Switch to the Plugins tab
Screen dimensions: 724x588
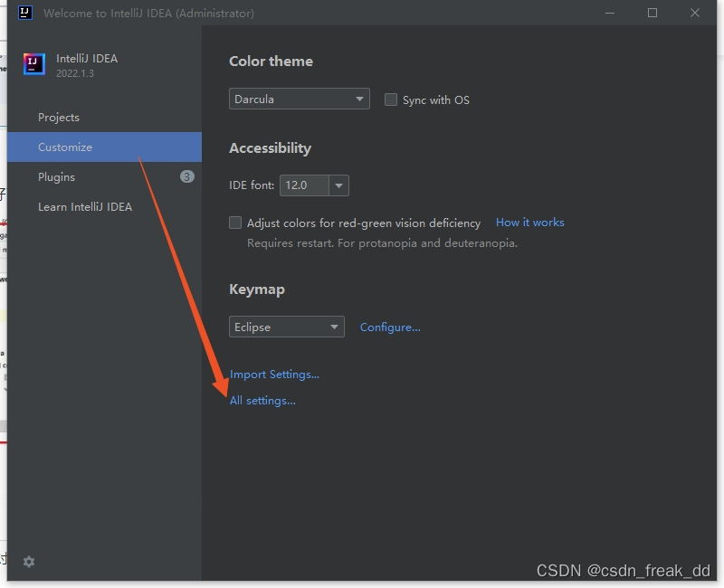coord(104,176)
